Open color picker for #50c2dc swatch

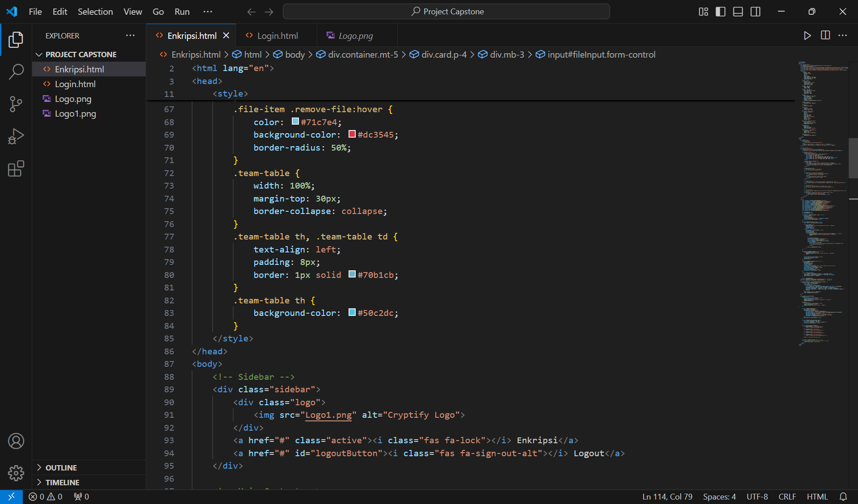click(x=352, y=312)
